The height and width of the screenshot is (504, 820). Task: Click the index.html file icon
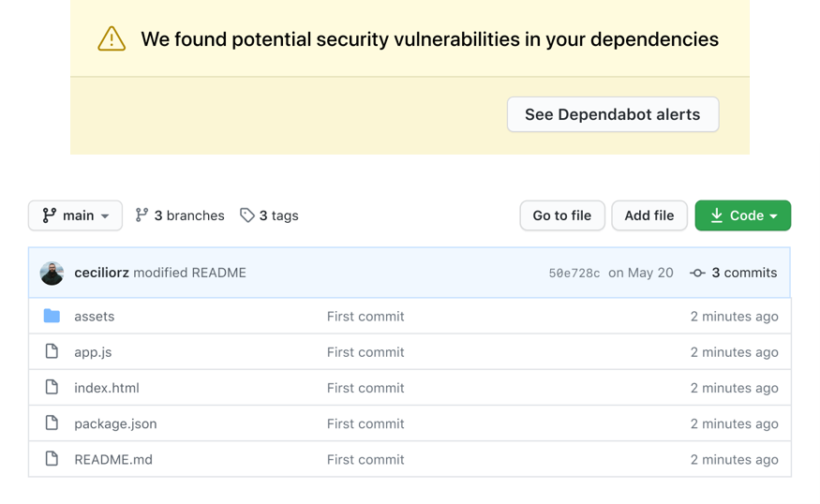tap(52, 387)
